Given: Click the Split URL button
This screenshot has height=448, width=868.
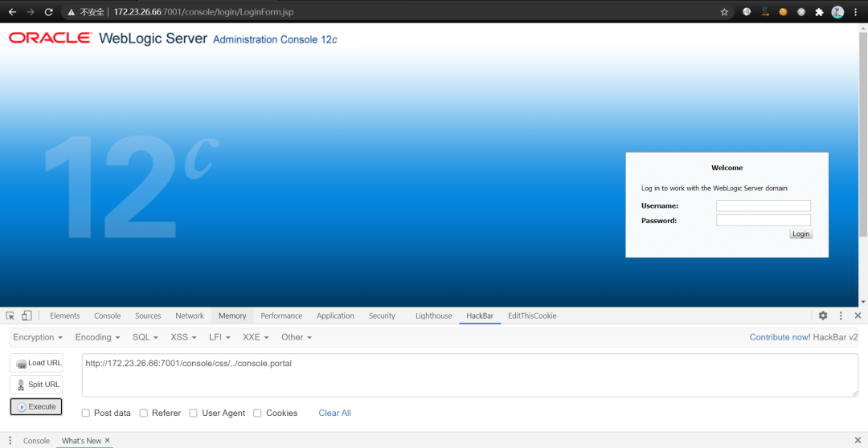Looking at the screenshot, I should [36, 385].
